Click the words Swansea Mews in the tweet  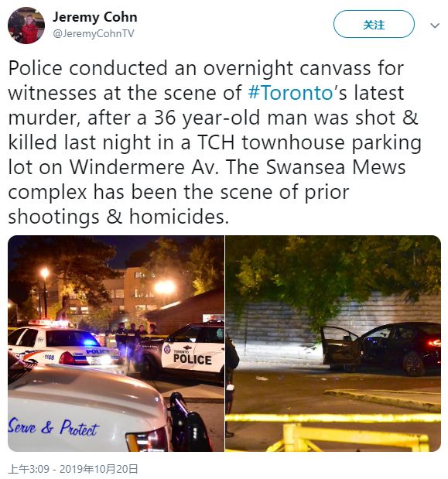[x=336, y=167]
